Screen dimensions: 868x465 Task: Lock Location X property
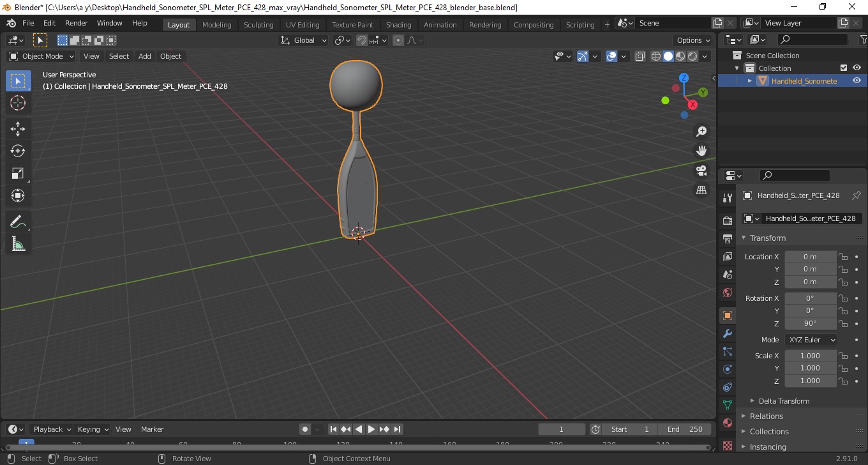843,257
